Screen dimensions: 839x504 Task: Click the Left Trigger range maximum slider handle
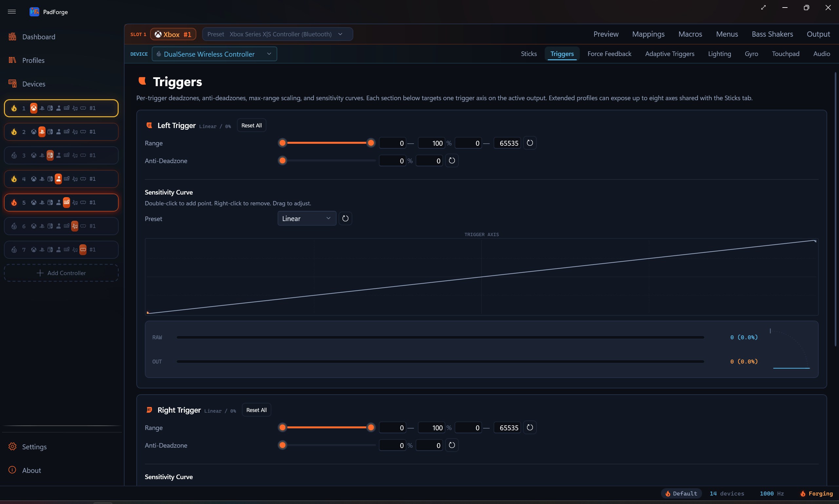click(x=371, y=143)
